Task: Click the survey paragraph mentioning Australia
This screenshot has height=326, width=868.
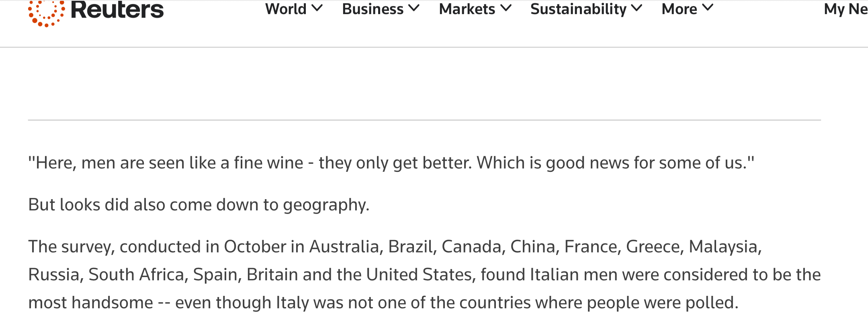Action: pos(424,275)
